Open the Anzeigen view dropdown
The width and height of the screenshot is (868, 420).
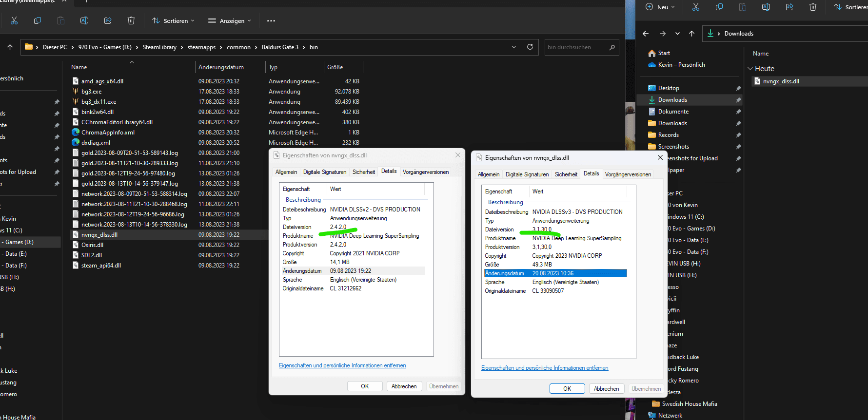coord(229,21)
